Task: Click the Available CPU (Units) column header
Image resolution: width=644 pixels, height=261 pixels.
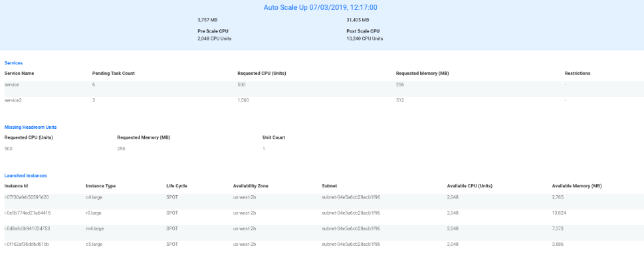Action: tap(469, 186)
